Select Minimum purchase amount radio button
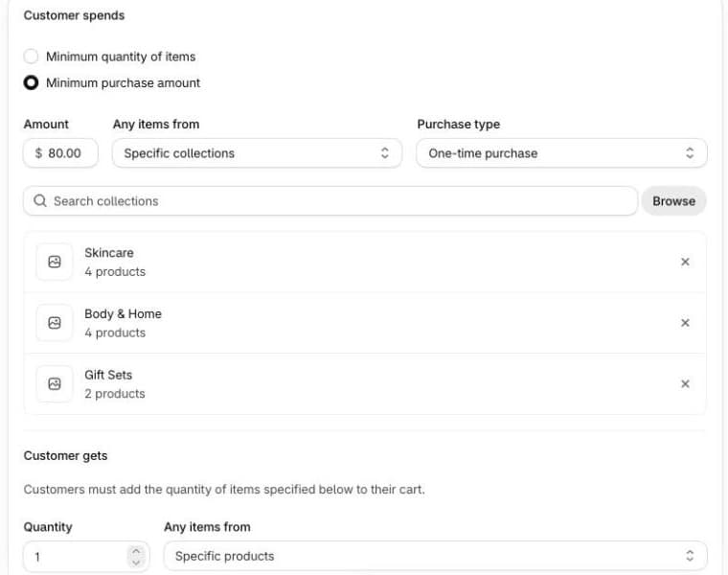728x575 pixels. [x=31, y=82]
